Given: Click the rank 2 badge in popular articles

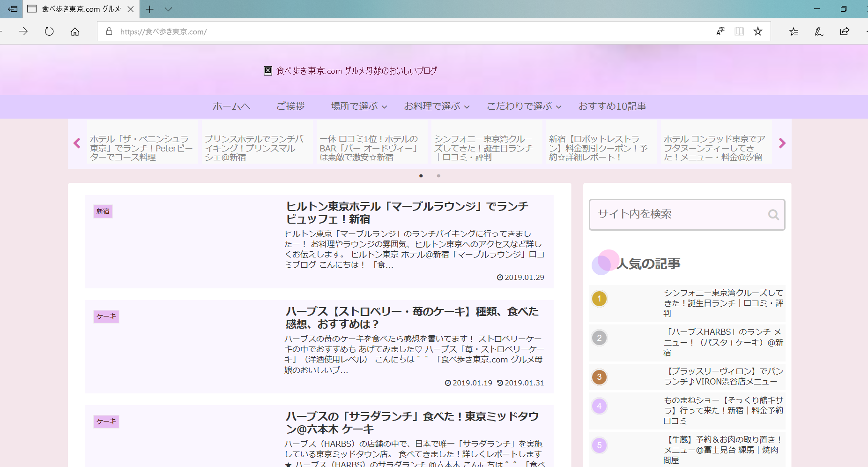Looking at the screenshot, I should 599,338.
